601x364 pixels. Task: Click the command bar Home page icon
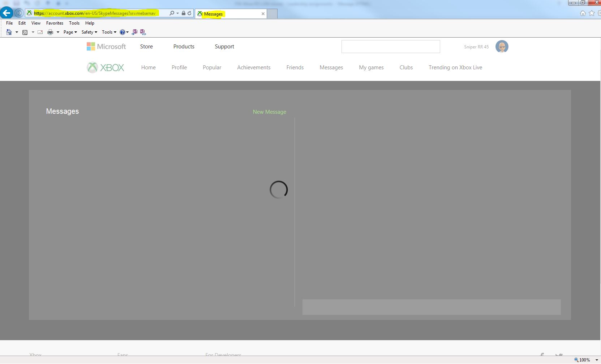(9, 32)
